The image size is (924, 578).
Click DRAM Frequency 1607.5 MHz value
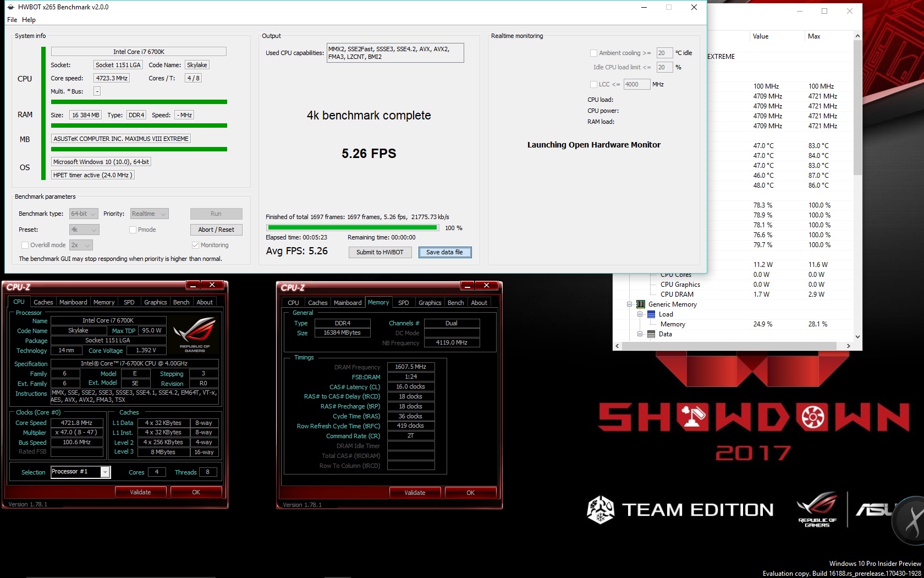point(411,367)
